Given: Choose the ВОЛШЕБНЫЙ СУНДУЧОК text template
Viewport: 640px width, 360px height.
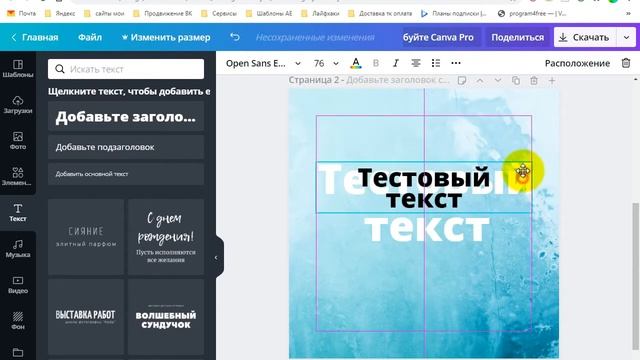Looking at the screenshot, I should (x=166, y=317).
